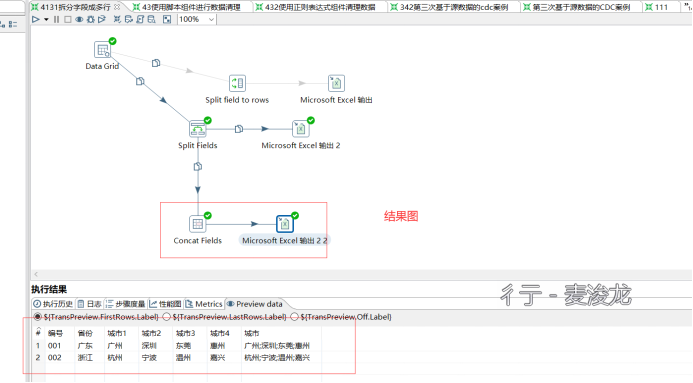The image size is (693, 383).
Task: Switch to tab 432使用正则表达式组件清理数据
Action: pyautogui.click(x=320, y=7)
